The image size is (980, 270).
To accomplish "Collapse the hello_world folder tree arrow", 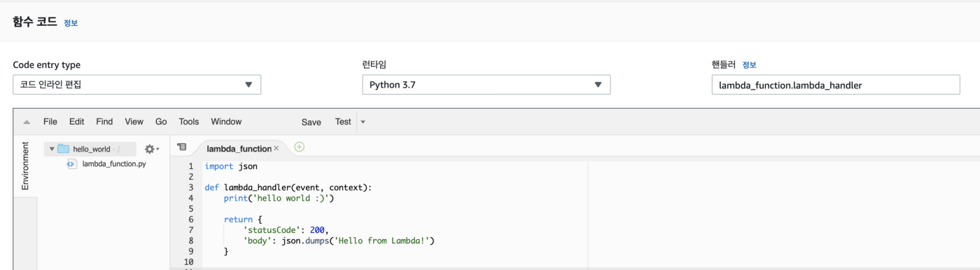I will coord(52,149).
